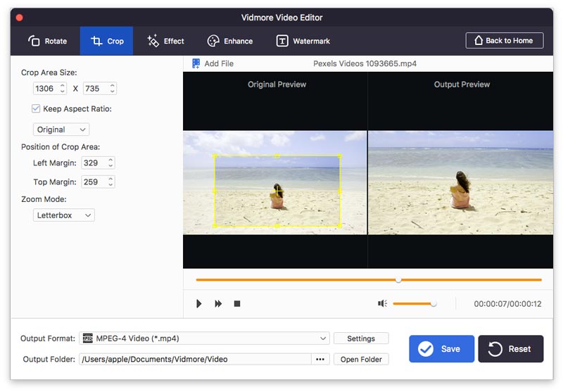563x392 pixels.
Task: Open the Output Format dropdown
Action: (x=204, y=338)
